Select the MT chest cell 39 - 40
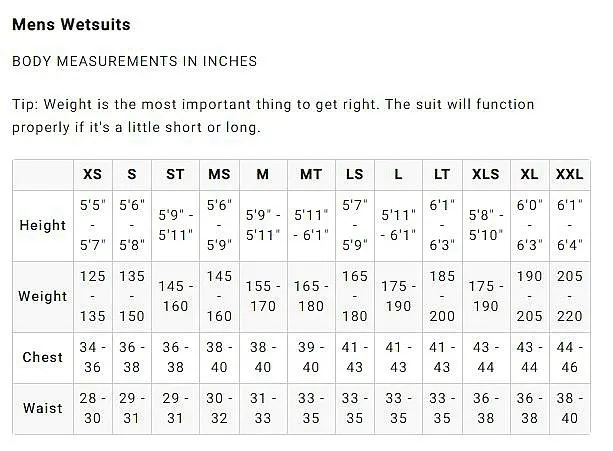 tap(311, 358)
